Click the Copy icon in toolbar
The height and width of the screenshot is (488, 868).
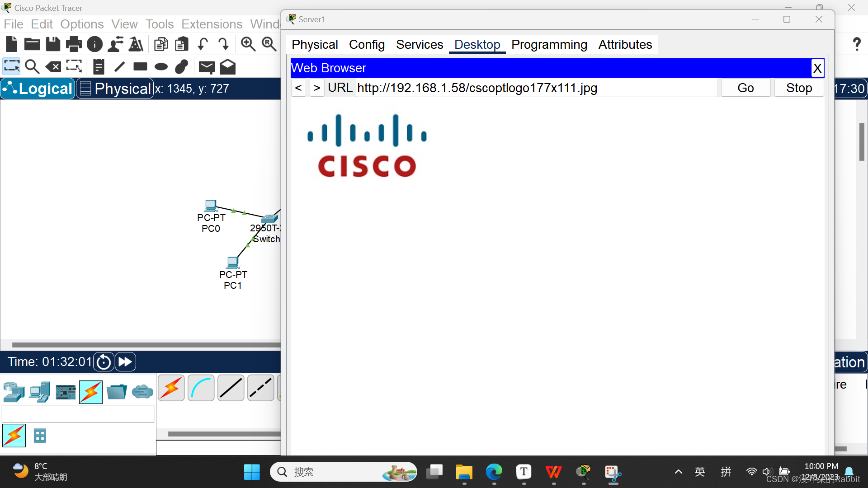(x=161, y=44)
